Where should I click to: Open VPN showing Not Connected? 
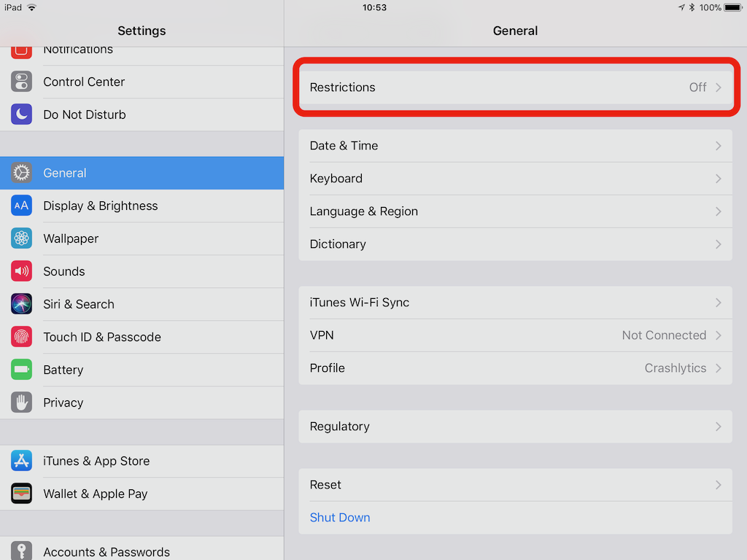[516, 335]
